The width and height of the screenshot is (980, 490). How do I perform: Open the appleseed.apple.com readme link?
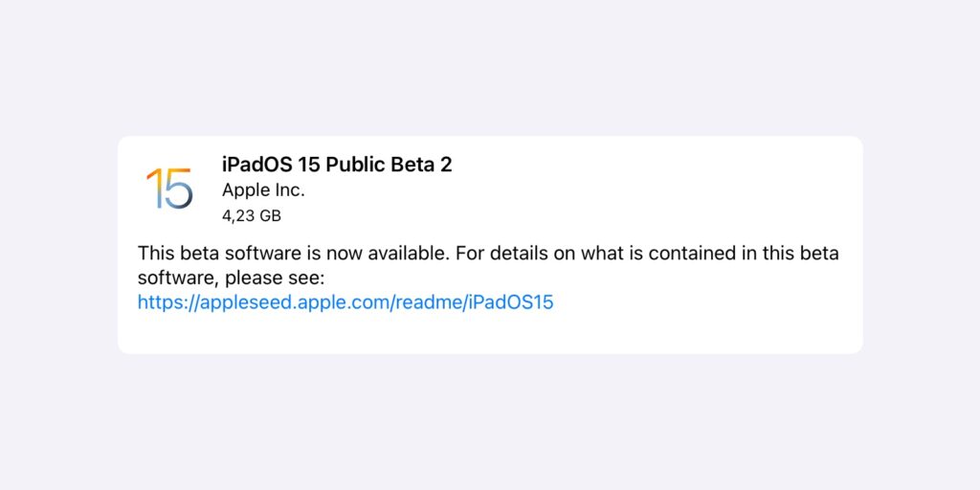pyautogui.click(x=345, y=302)
